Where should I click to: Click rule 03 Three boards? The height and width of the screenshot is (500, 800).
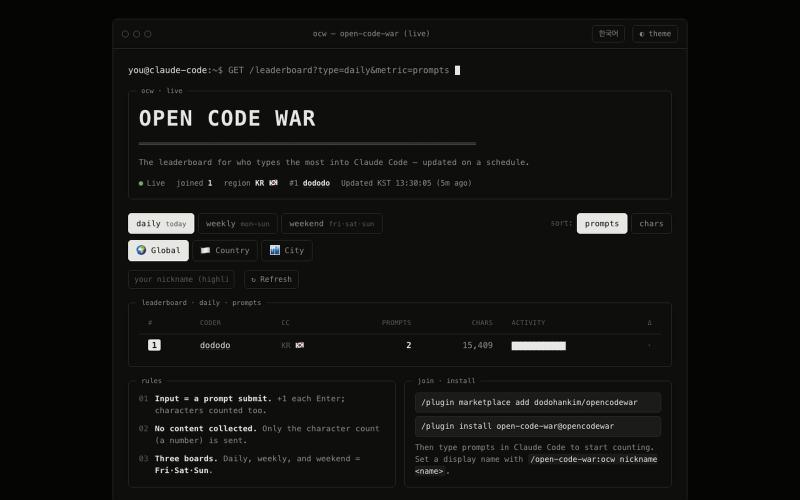(249, 464)
